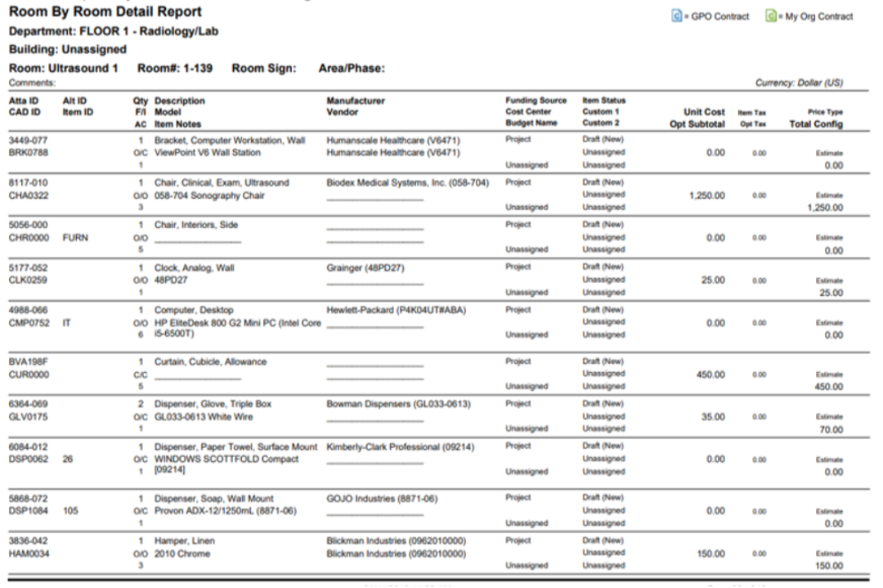Screen dimensions: 883x588
Task: Click 'Computer, Desktop' description
Action: 194,310
